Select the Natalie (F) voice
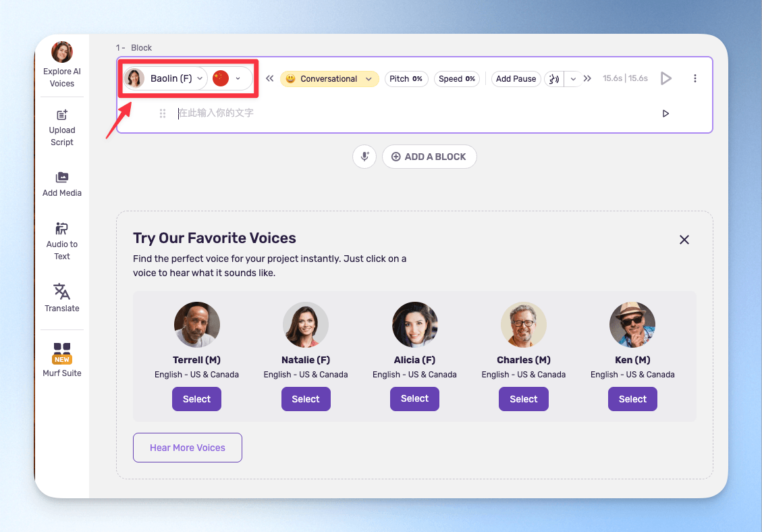This screenshot has height=532, width=762. [x=306, y=399]
